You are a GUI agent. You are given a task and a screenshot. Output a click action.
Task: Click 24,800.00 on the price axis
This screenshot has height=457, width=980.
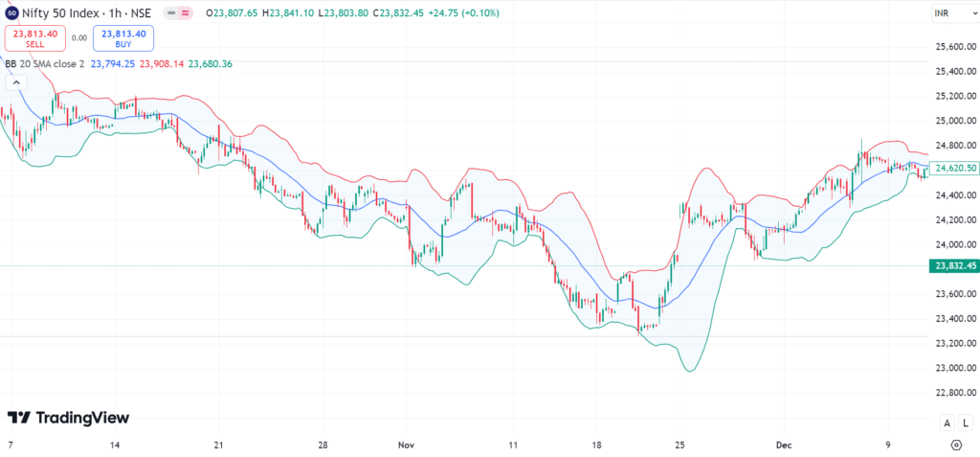(x=956, y=146)
